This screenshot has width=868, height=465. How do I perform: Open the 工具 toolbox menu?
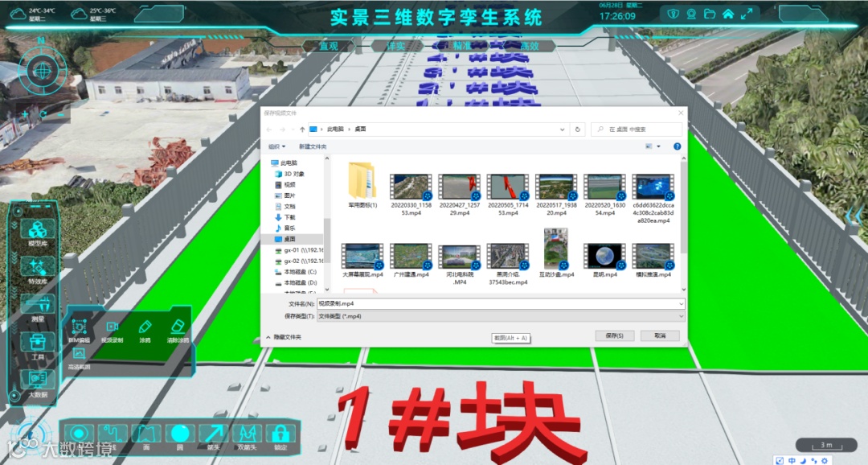pyautogui.click(x=38, y=345)
